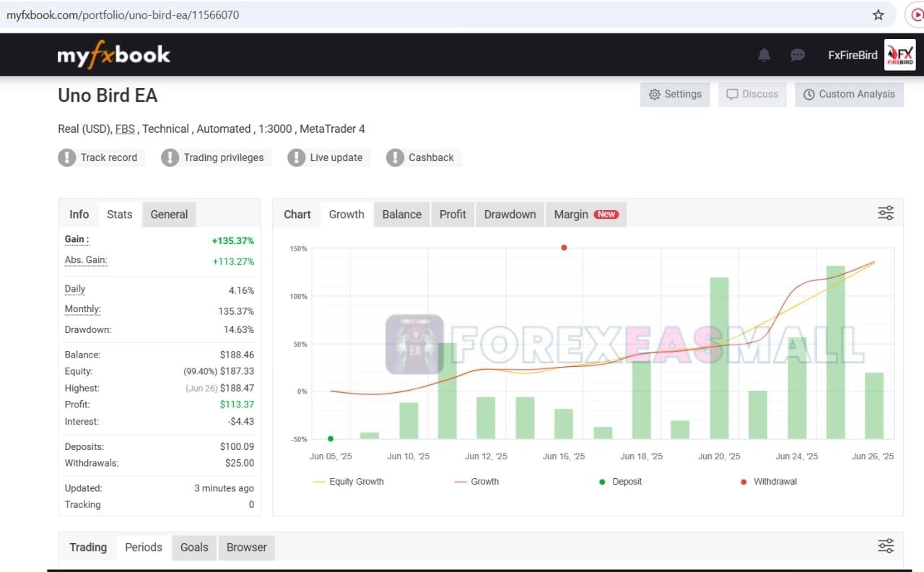Image resolution: width=924 pixels, height=572 pixels.
Task: Click the FxFireBird profile avatar
Action: pyautogui.click(x=900, y=55)
